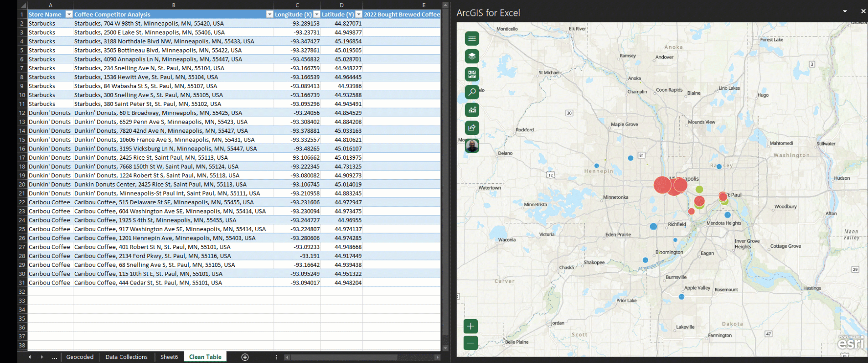Expand the Longitude (X) filter dropdown

coord(316,15)
